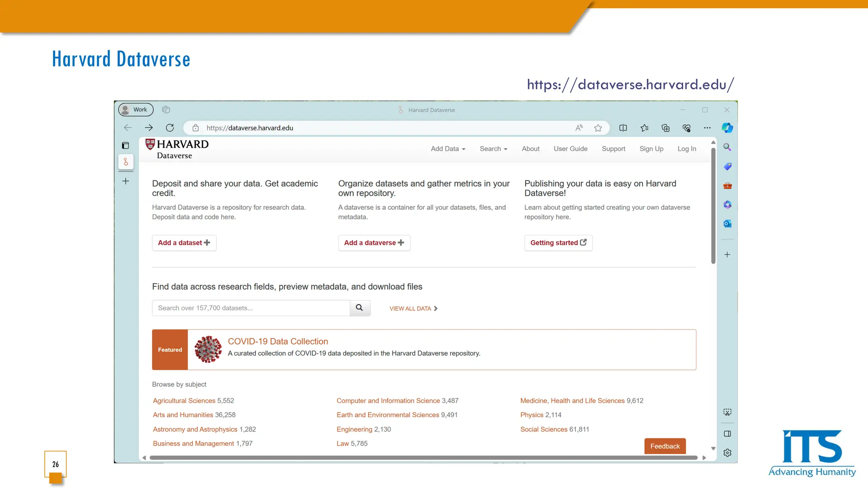Open the Shopping tag icon in sidebar
868x488 pixels.
[x=727, y=166]
